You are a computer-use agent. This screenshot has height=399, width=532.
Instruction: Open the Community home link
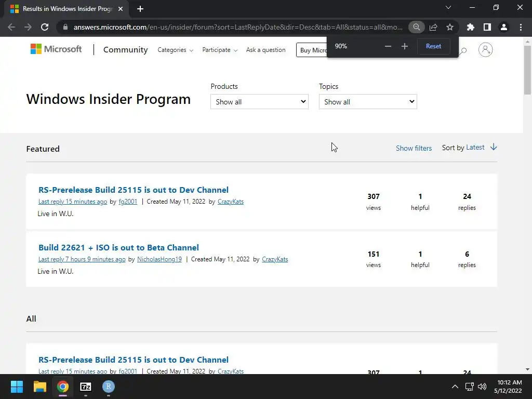(x=125, y=50)
